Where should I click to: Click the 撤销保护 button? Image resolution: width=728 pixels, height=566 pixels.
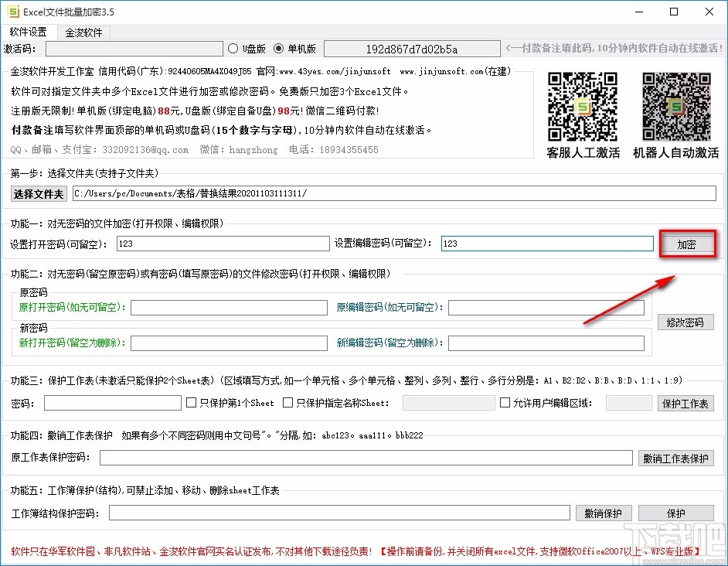point(604,513)
